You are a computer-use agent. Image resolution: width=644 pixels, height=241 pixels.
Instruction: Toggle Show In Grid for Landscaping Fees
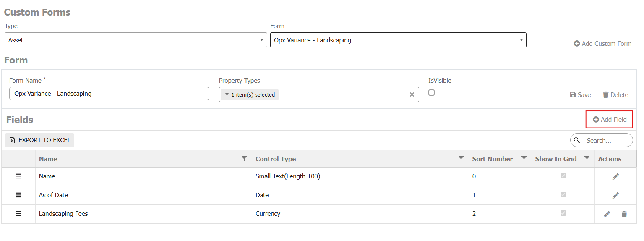click(x=563, y=213)
